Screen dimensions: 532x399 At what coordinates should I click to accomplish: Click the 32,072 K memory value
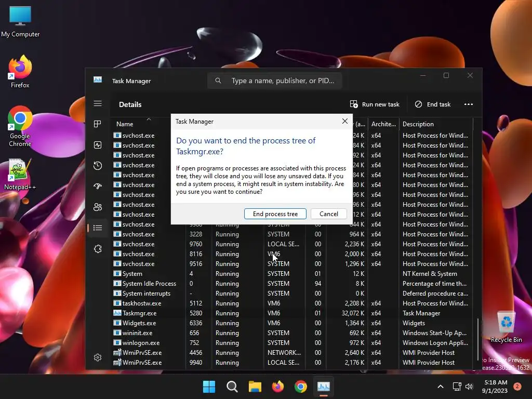click(x=353, y=313)
